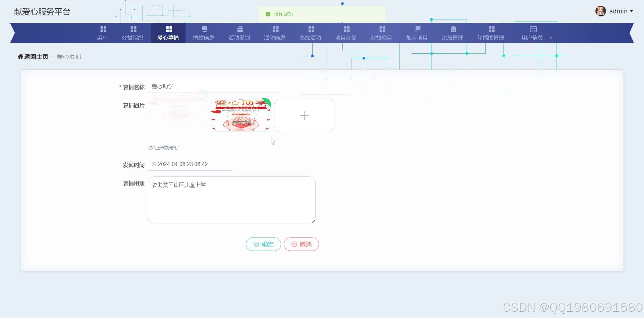Select the 爱心助学 image thumbnail
Screen dimensions: 644x318
click(x=240, y=114)
